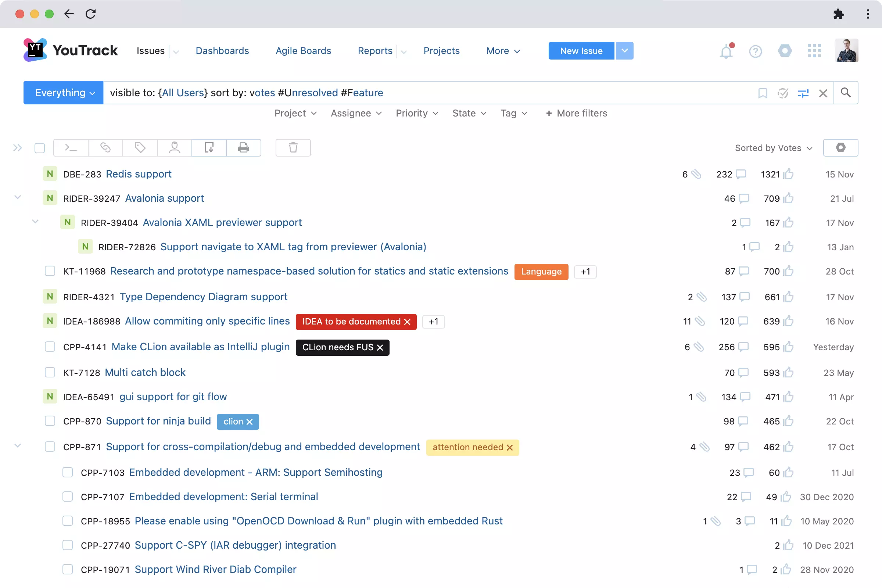The width and height of the screenshot is (882, 588).
Task: Check the checkbox for CPP-4141
Action: point(50,347)
